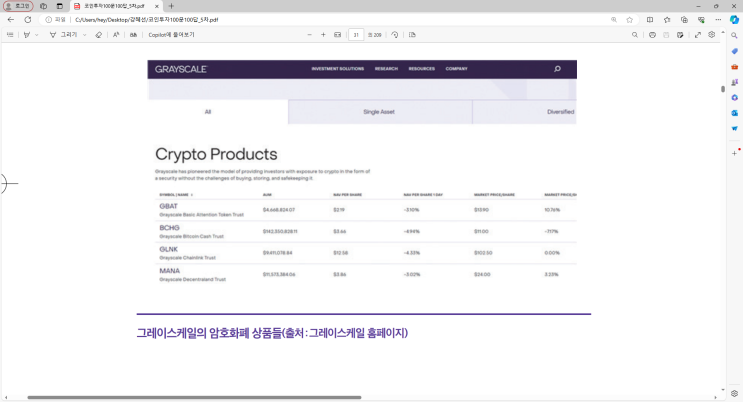This screenshot has width=743, height=402.
Task: Click the translate text icon in the PDF toolbar
Action: [x=133, y=35]
